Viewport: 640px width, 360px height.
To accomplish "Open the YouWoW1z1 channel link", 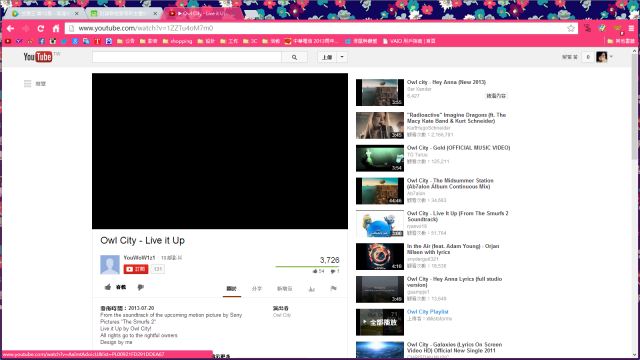I will (x=139, y=258).
